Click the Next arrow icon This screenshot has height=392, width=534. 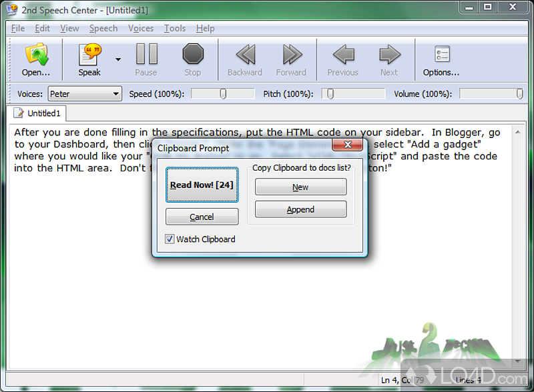pos(390,55)
